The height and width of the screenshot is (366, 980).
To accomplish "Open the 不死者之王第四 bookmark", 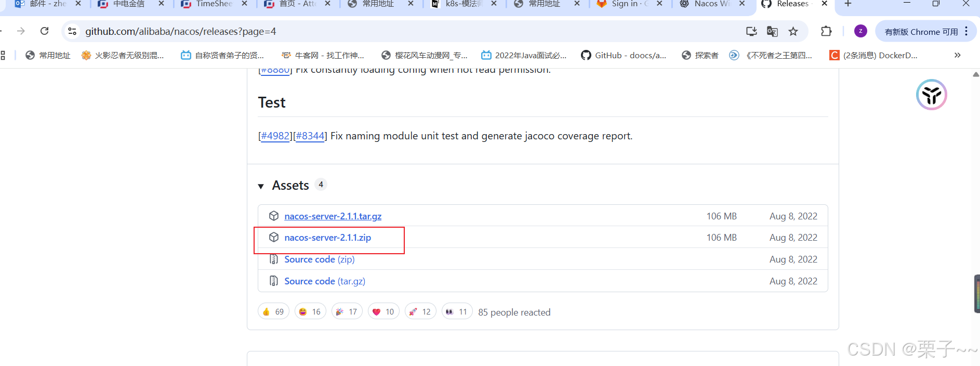I will coord(771,55).
